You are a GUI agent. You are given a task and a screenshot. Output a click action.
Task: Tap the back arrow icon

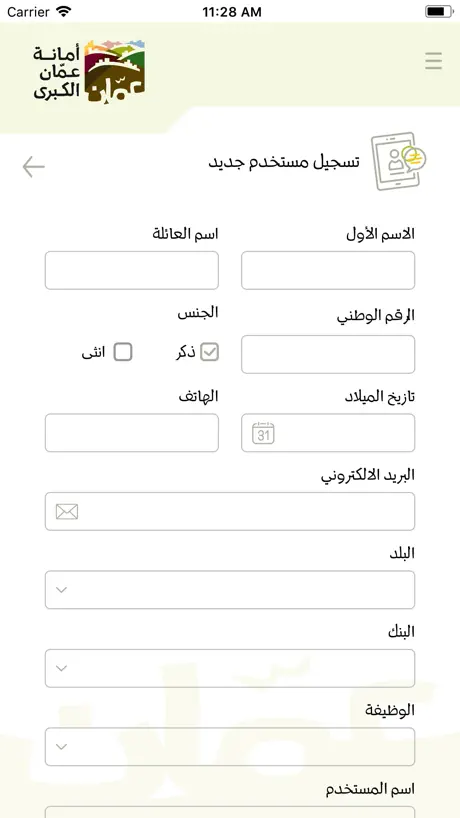tap(33, 167)
